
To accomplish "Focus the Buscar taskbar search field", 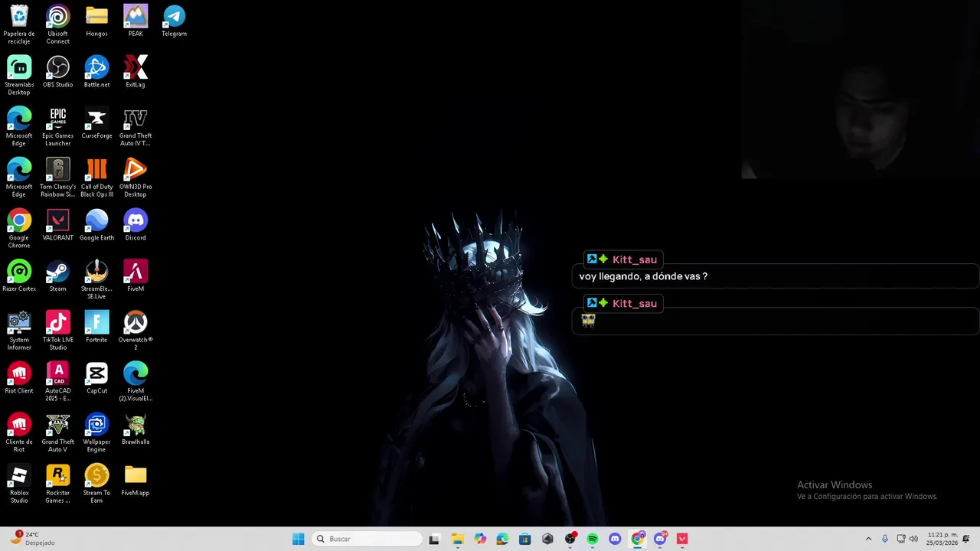I will [367, 539].
